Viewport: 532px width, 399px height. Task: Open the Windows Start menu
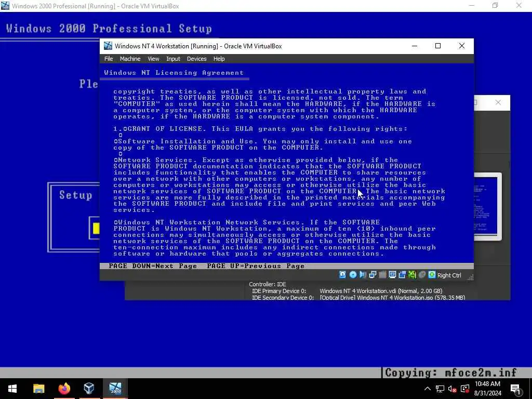(x=12, y=389)
